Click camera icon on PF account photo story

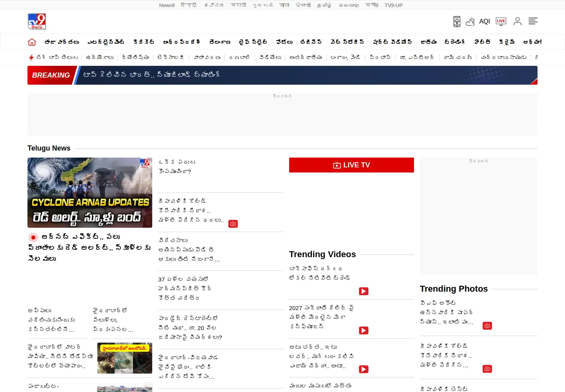487,326
